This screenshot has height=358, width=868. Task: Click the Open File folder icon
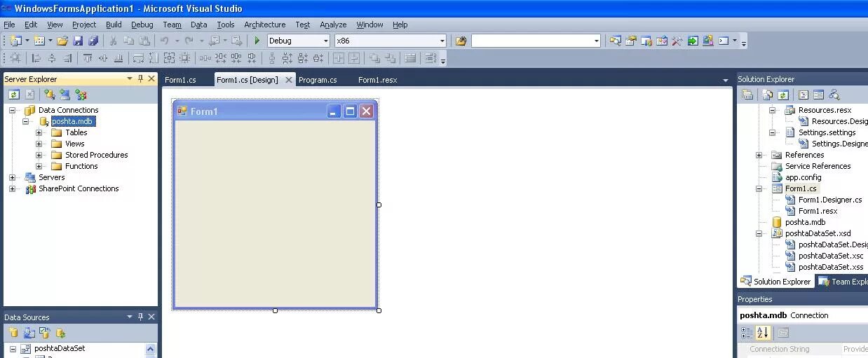pyautogui.click(x=62, y=41)
